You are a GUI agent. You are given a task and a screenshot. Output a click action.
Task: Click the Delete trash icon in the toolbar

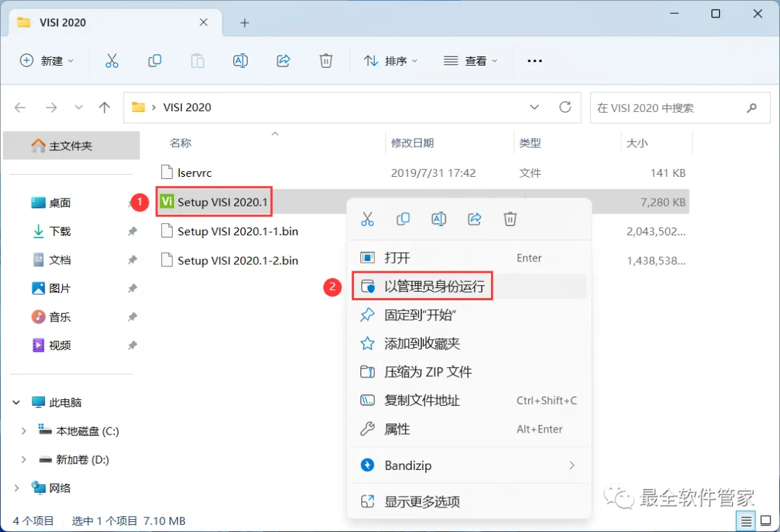[x=326, y=61]
